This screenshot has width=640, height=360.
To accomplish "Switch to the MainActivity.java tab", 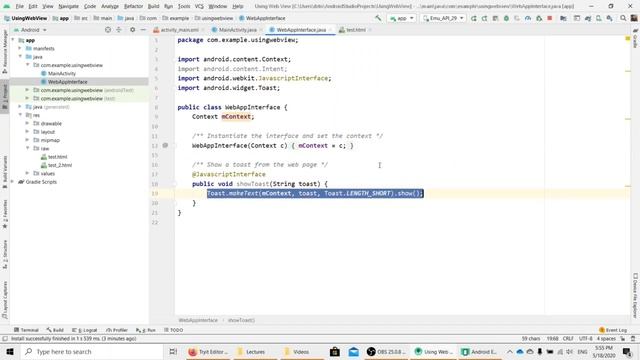I will pyautogui.click(x=238, y=30).
